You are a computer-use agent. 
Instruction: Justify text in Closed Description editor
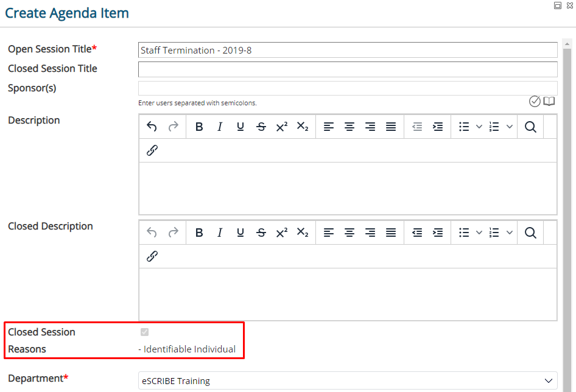[391, 233]
